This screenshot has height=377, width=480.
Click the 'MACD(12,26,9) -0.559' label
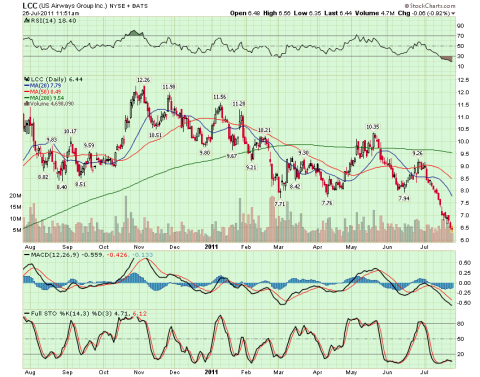point(67,255)
